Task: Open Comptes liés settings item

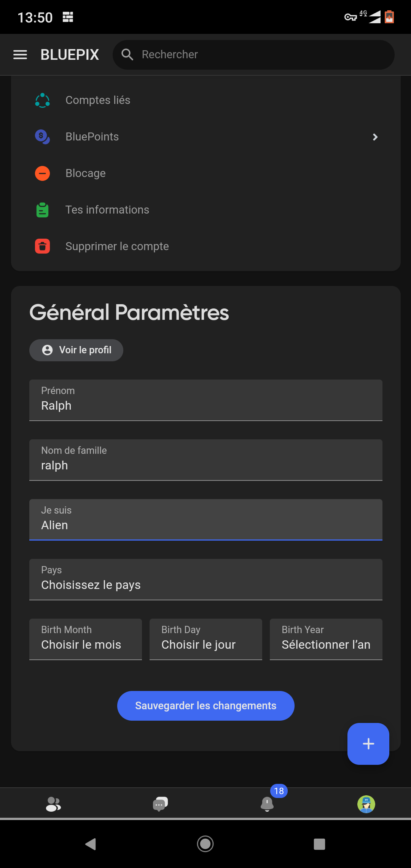Action: pyautogui.click(x=98, y=100)
